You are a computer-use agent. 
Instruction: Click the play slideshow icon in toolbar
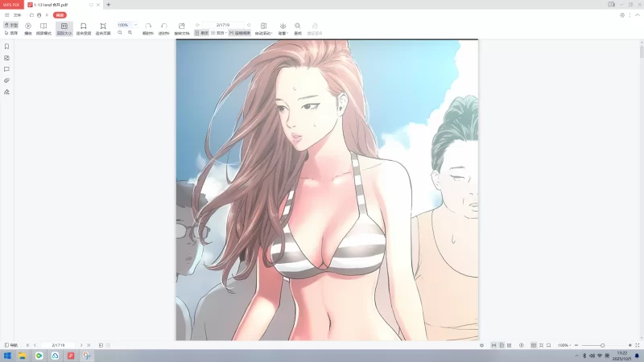click(28, 27)
